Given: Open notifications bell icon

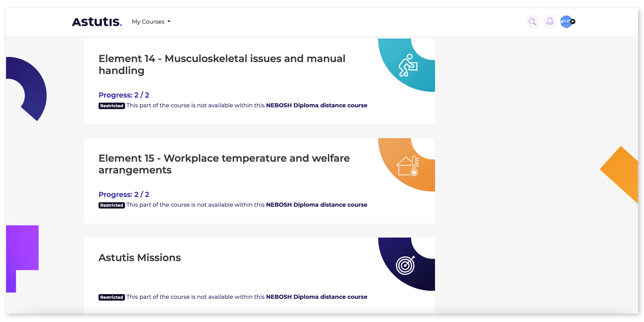Looking at the screenshot, I should point(550,22).
